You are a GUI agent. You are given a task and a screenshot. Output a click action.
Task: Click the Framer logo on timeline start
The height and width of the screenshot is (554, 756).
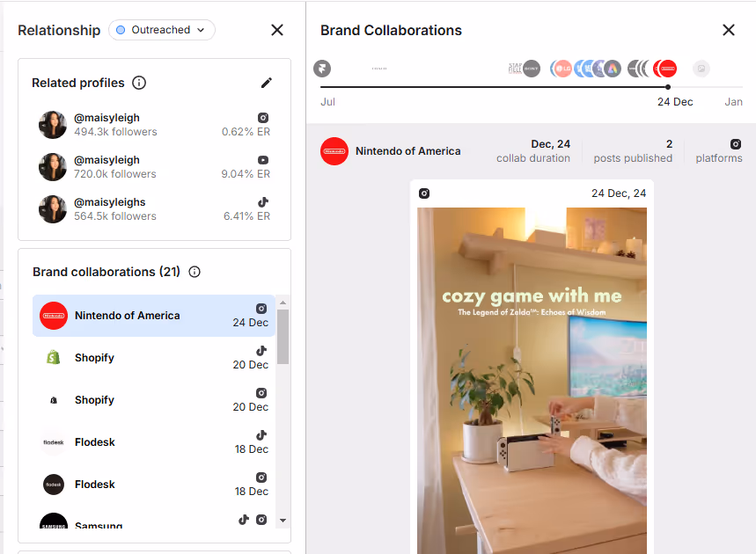[322, 69]
